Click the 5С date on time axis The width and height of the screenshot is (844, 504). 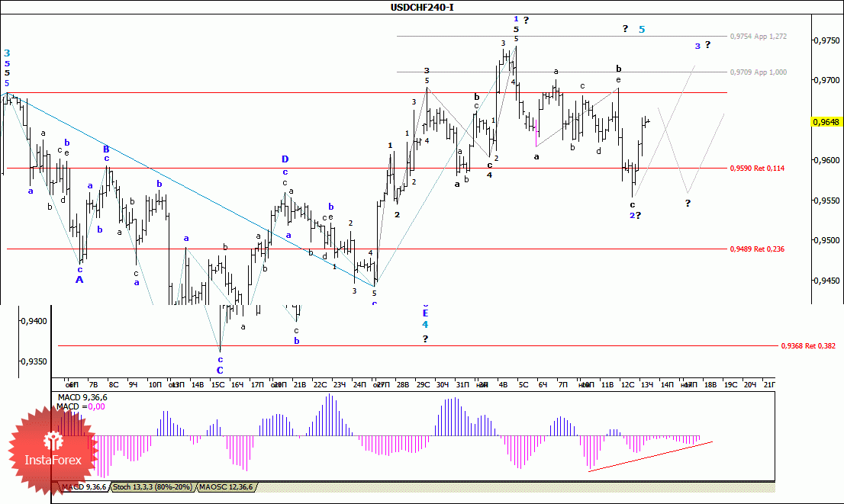click(523, 384)
